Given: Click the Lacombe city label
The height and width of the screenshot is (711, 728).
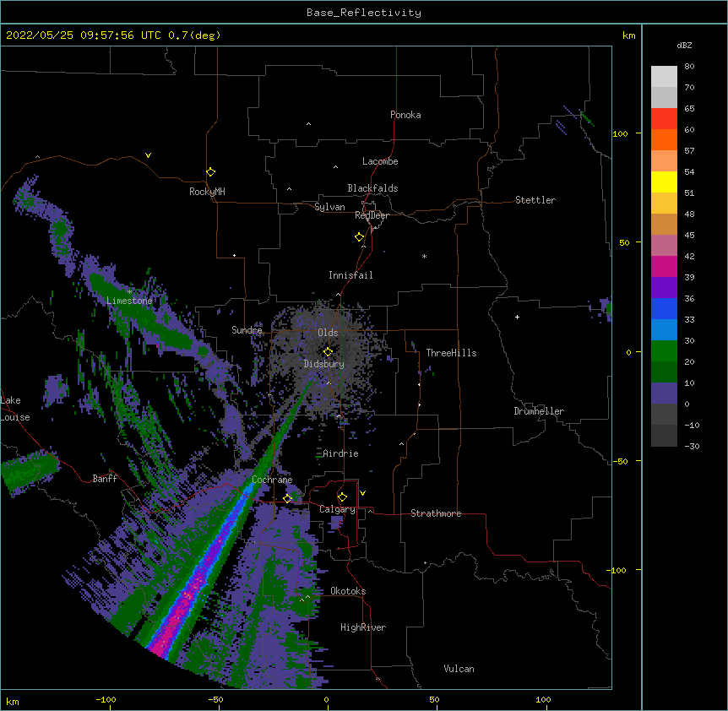Looking at the screenshot, I should [x=380, y=161].
